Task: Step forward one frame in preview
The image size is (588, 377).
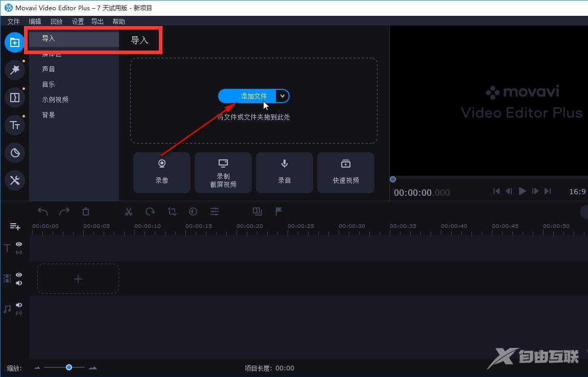Action: tap(535, 192)
